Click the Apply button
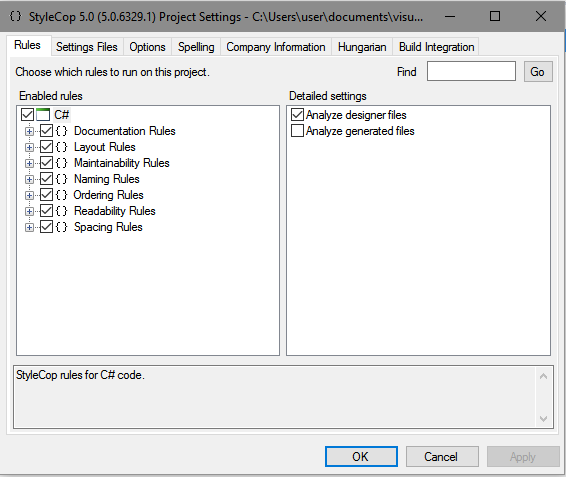Viewport: 566px width, 477px height. 523,457
